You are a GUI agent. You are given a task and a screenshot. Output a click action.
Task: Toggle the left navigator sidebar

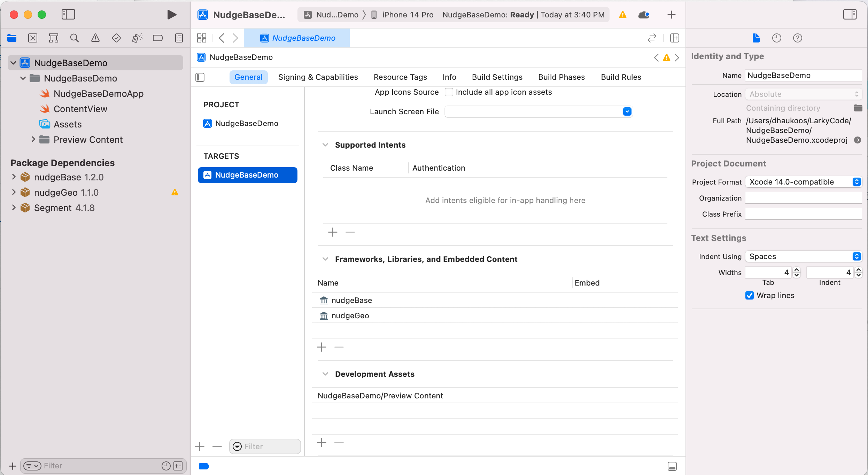pyautogui.click(x=68, y=15)
